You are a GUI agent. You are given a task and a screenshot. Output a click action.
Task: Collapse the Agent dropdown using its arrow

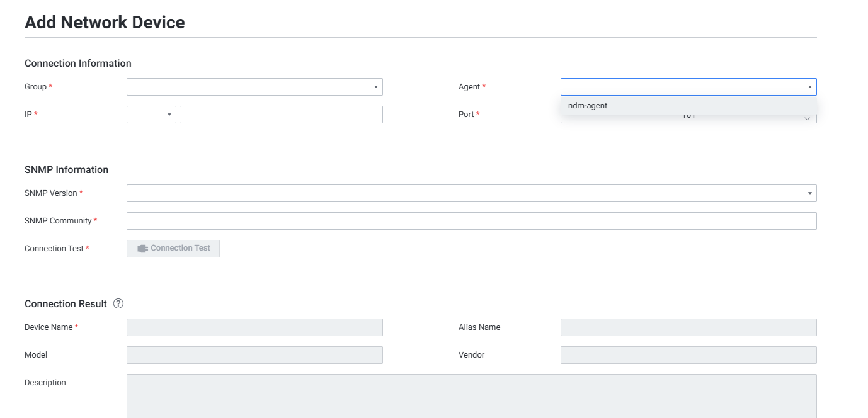[809, 87]
